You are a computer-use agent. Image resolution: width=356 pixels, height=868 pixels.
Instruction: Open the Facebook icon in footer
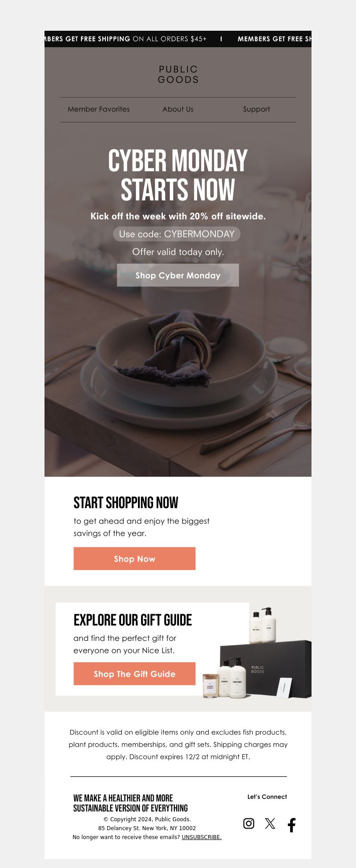(x=291, y=825)
